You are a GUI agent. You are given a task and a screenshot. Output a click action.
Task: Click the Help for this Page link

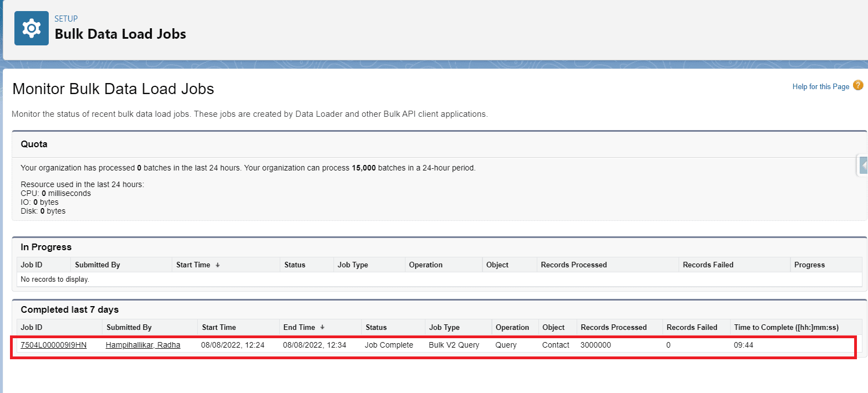(820, 86)
